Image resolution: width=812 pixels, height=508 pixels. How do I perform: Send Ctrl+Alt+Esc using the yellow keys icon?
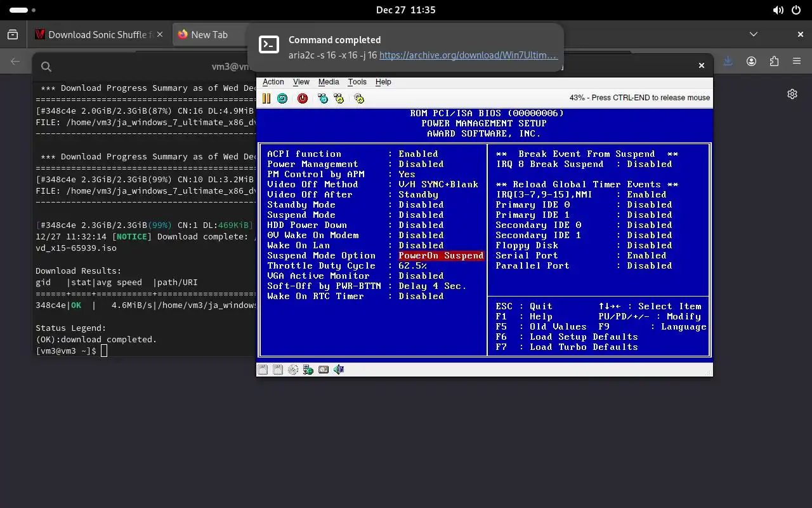tap(339, 98)
